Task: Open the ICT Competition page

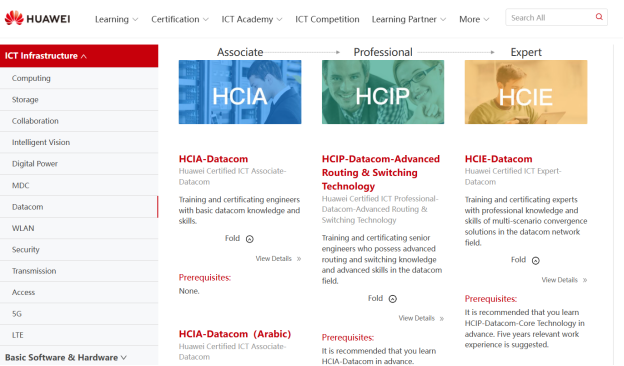Action: [x=327, y=19]
